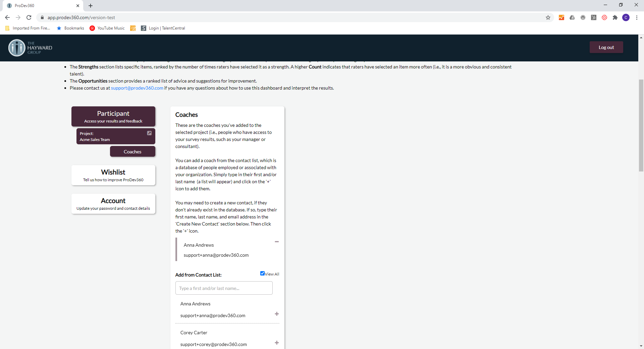Email support@prodev360.com link
This screenshot has height=349, width=644.
[137, 88]
